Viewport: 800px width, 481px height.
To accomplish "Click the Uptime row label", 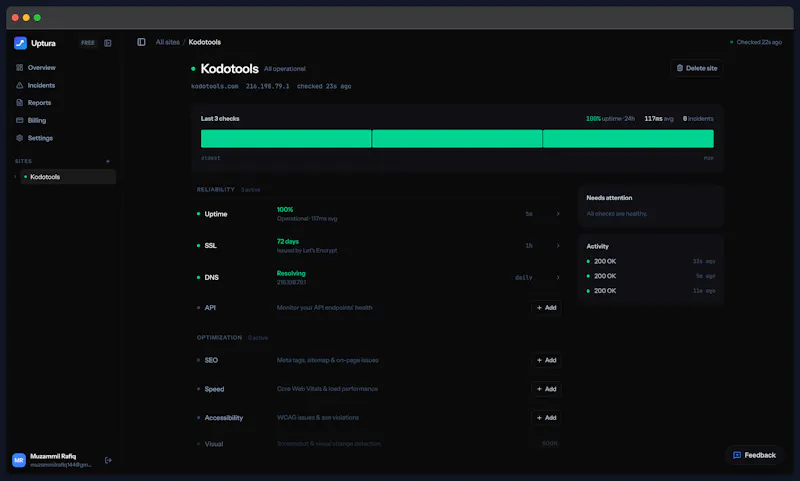I will (x=216, y=214).
